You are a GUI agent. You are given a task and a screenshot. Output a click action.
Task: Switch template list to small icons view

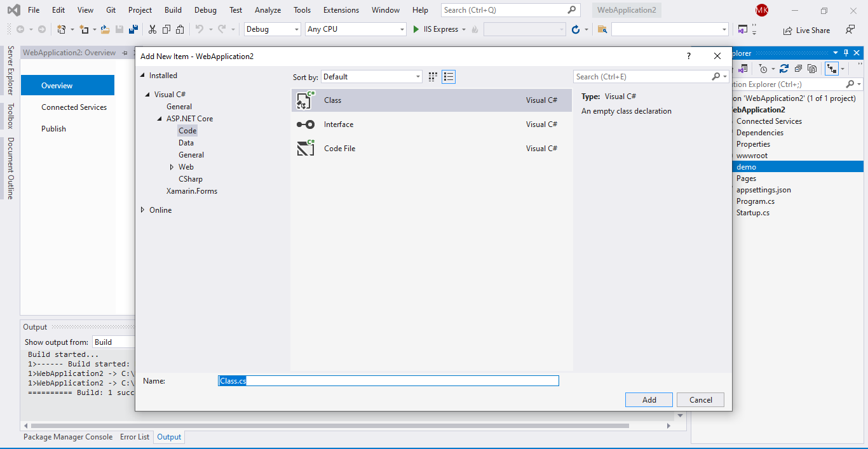(x=449, y=76)
